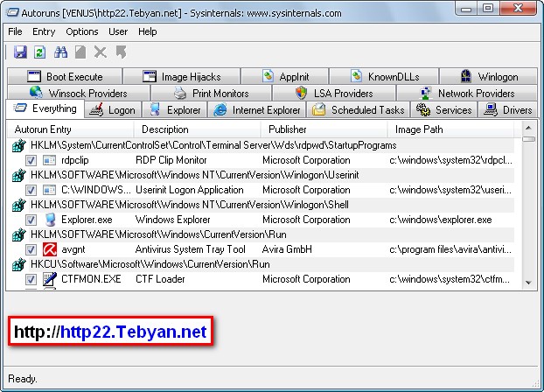The image size is (544, 392).
Task: Click registry icon of HKCU CurrentVersion\Run key
Action: click(18, 264)
